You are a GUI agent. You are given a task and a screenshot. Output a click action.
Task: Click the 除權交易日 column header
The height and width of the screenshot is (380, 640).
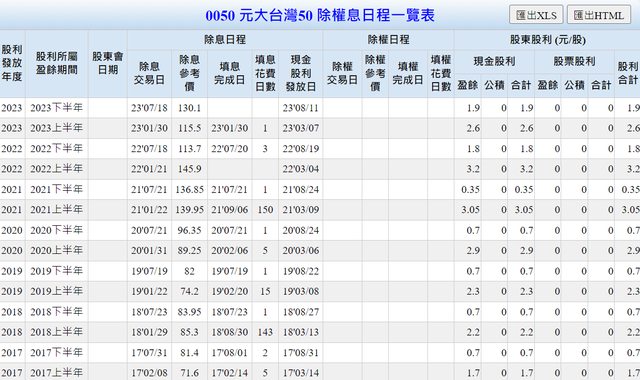pos(342,73)
